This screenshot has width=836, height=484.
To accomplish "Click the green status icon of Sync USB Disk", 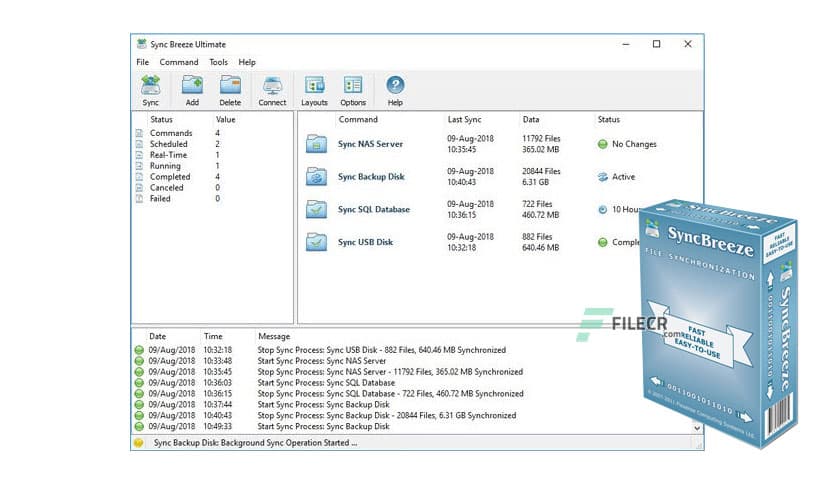I will tap(602, 242).
